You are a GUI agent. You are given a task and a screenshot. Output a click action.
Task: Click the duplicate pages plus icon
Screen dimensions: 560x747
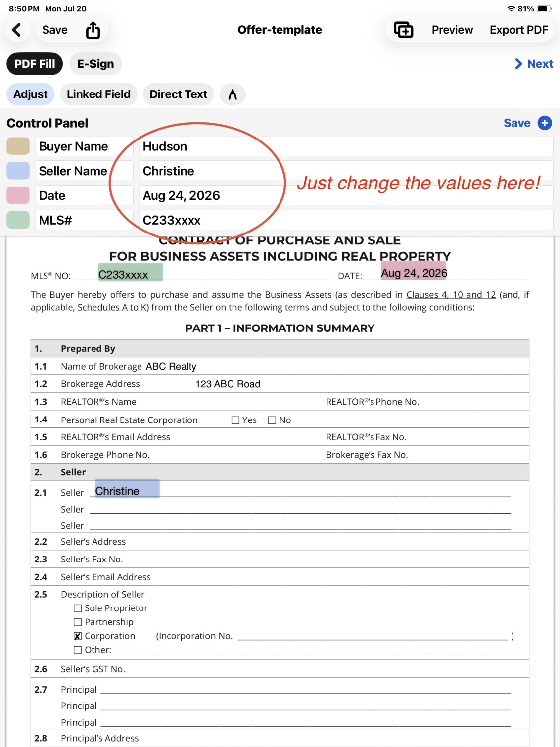(403, 30)
